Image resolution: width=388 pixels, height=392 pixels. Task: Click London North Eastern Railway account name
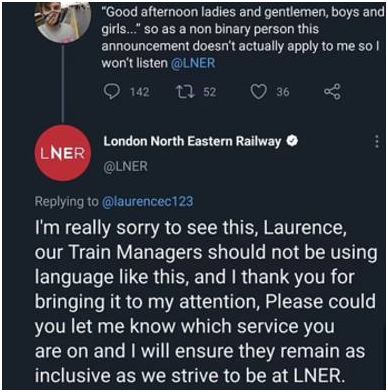click(x=192, y=142)
